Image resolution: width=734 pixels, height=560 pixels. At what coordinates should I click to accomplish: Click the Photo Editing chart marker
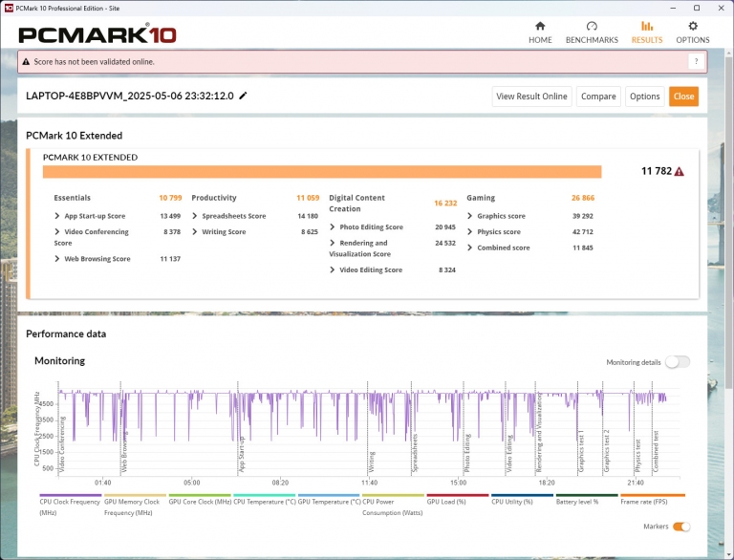click(x=466, y=453)
